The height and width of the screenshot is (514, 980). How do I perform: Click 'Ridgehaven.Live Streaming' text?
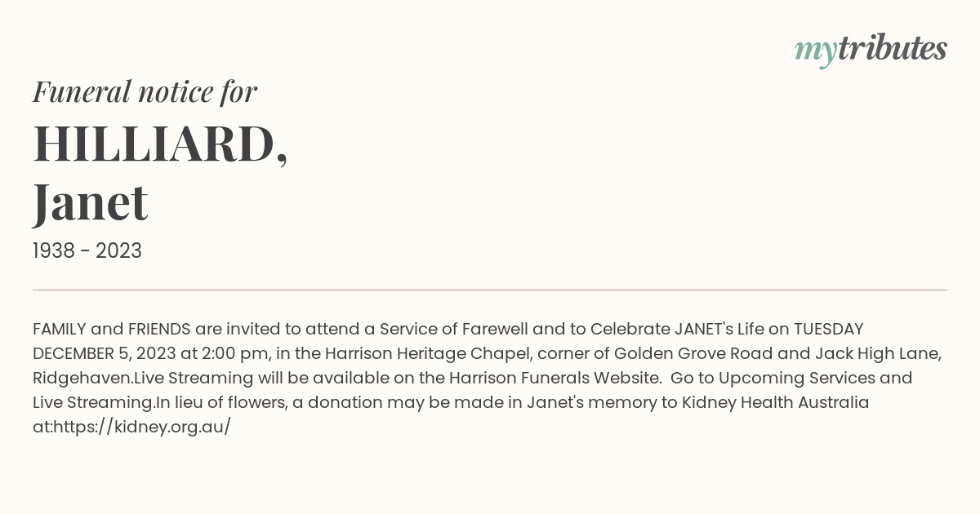(143, 378)
